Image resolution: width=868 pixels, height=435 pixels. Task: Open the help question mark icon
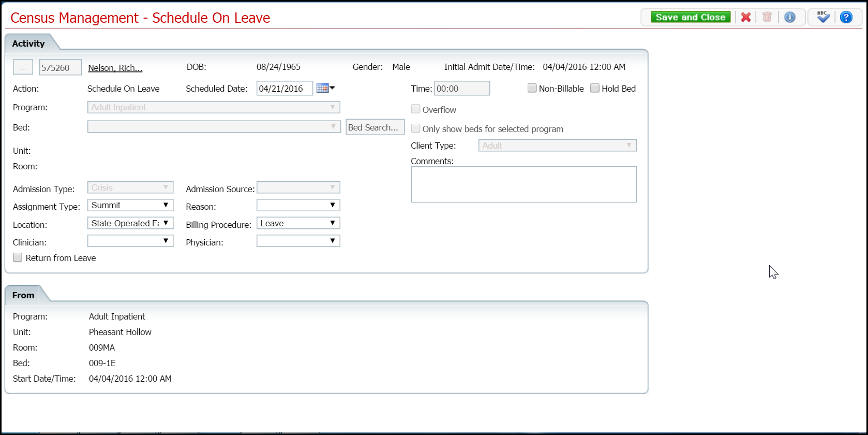[x=846, y=17]
